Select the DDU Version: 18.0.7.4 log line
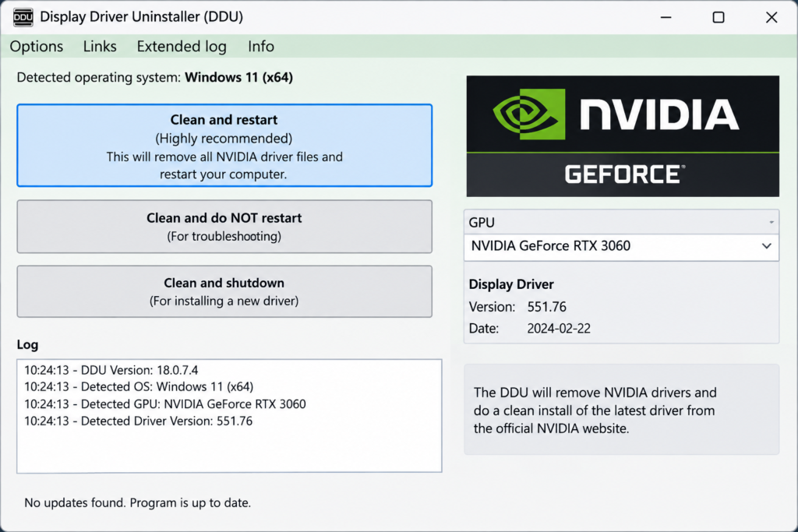The width and height of the screenshot is (798, 532). click(x=111, y=370)
